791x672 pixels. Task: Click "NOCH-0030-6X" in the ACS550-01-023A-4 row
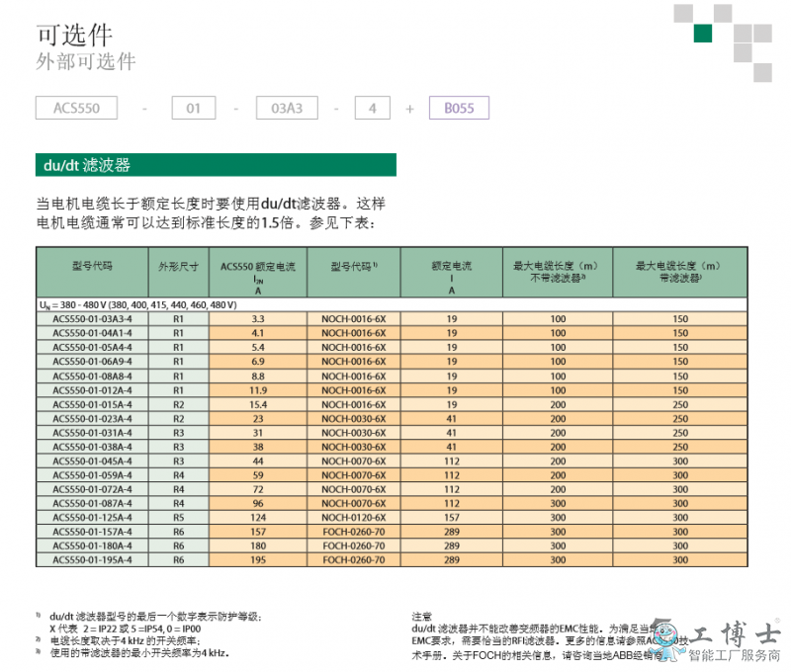pyautogui.click(x=354, y=419)
